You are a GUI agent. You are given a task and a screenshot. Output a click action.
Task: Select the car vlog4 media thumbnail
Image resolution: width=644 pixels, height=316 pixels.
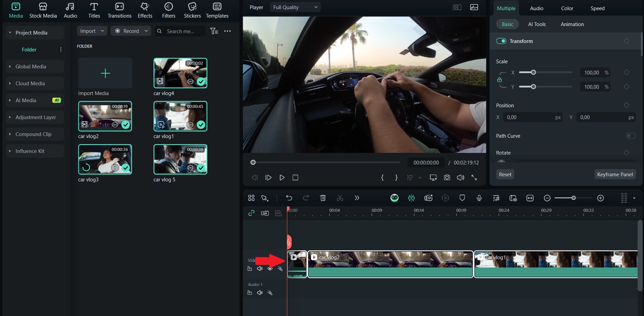point(180,73)
